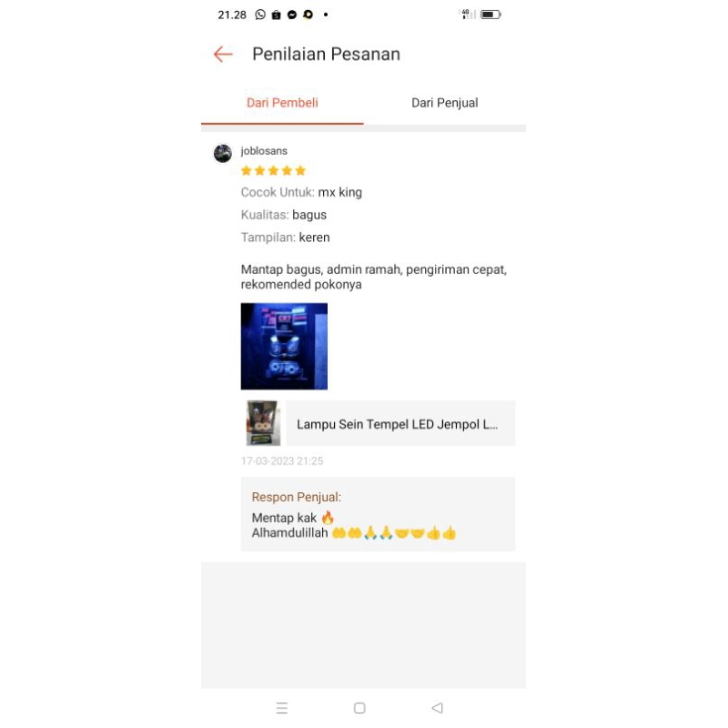This screenshot has height=728, width=728.
Task: Open the Lampu Sein Tempel LED product link
Action: click(x=400, y=423)
